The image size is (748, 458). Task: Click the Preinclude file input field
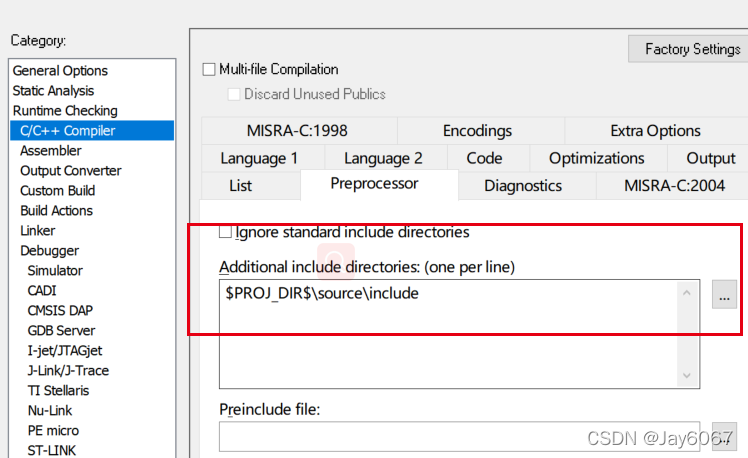point(459,437)
